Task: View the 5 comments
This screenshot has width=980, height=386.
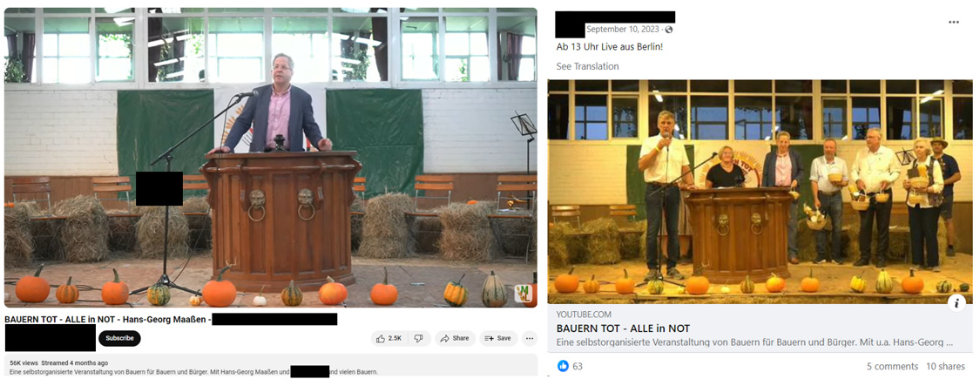Action: pos(893,367)
